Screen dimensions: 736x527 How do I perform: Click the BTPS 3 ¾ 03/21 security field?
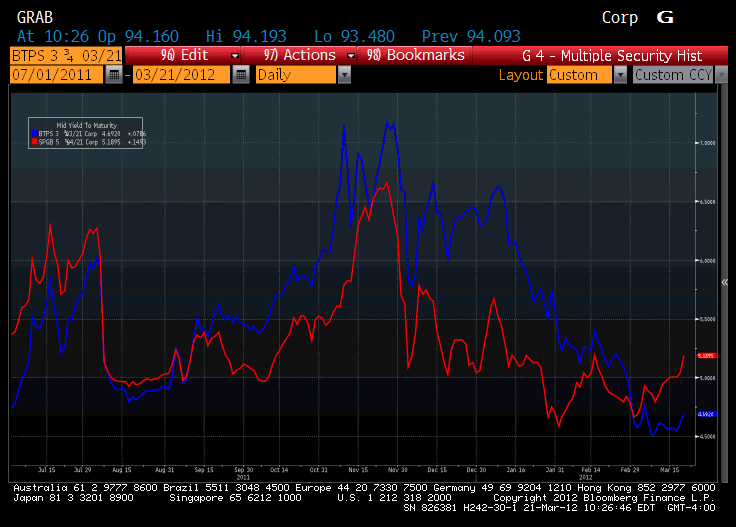66,56
